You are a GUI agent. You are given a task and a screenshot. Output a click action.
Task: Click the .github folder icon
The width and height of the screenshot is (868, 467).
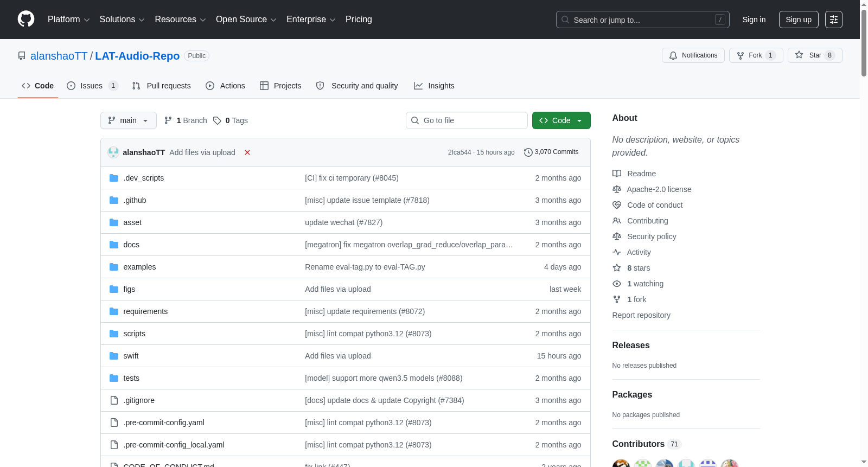click(114, 200)
